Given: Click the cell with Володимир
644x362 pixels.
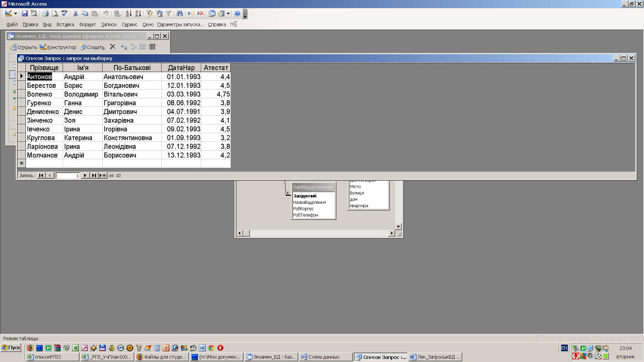Looking at the screenshot, I should (x=83, y=94).
